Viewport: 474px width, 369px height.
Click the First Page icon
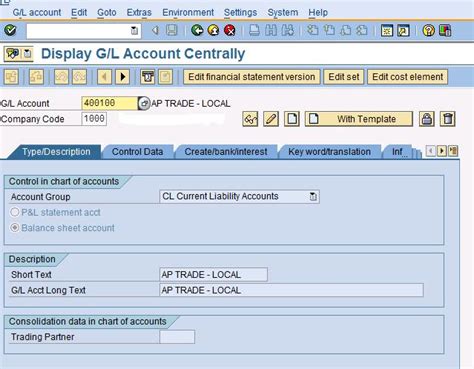pos(313,30)
